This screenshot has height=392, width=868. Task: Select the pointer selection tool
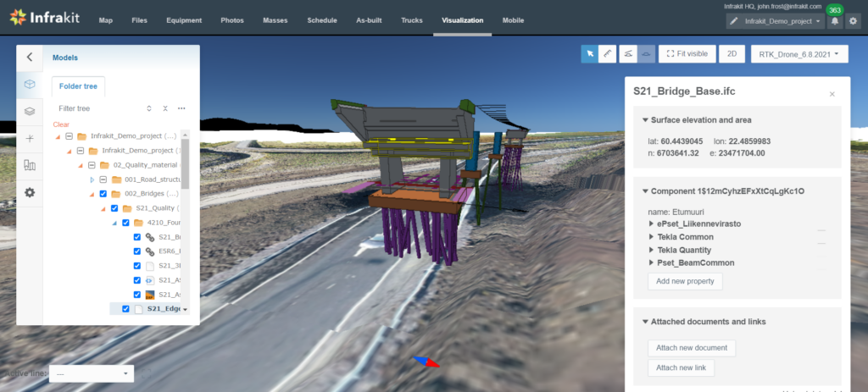(589, 53)
